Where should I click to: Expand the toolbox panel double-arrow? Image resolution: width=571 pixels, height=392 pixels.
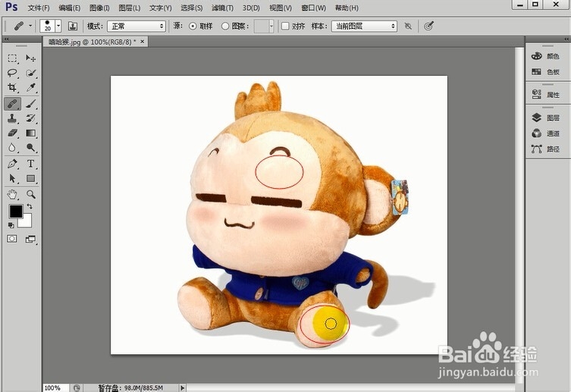pyautogui.click(x=6, y=39)
